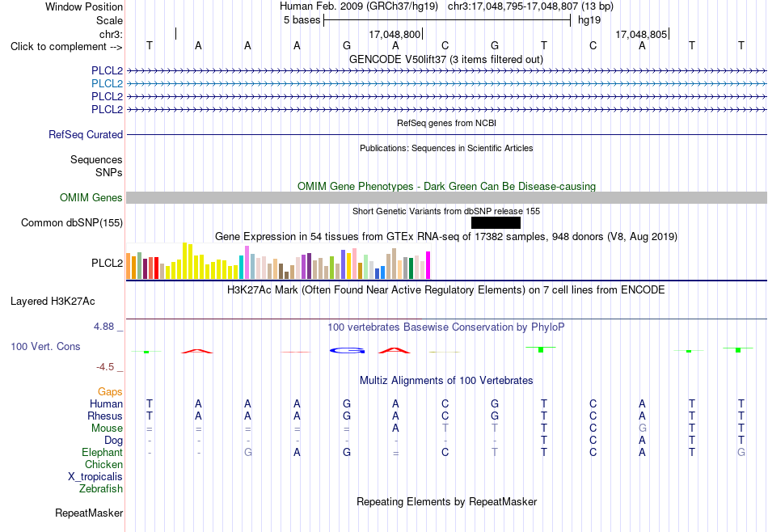Screen dimensions: 768x532
Task: Click the magenta bar in GTEx chart
Action: tap(428, 265)
